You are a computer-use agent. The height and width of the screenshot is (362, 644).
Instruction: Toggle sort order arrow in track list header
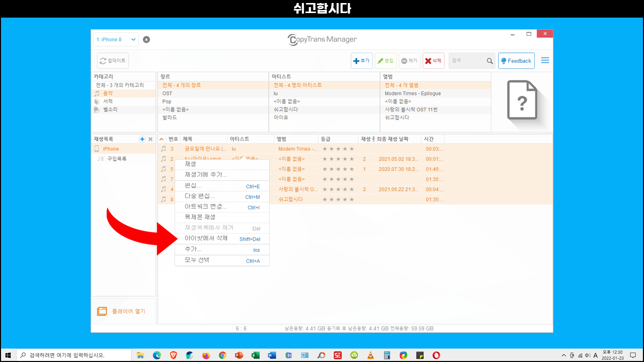pyautogui.click(x=162, y=139)
